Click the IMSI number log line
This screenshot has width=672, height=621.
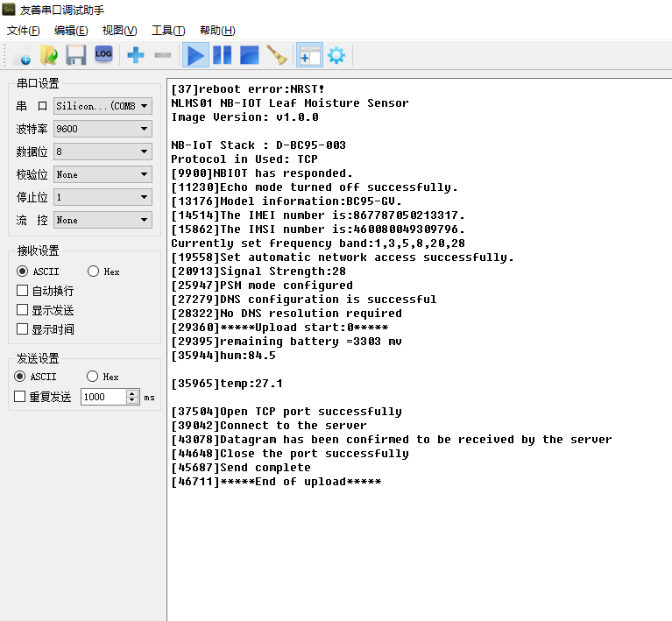(x=318, y=229)
